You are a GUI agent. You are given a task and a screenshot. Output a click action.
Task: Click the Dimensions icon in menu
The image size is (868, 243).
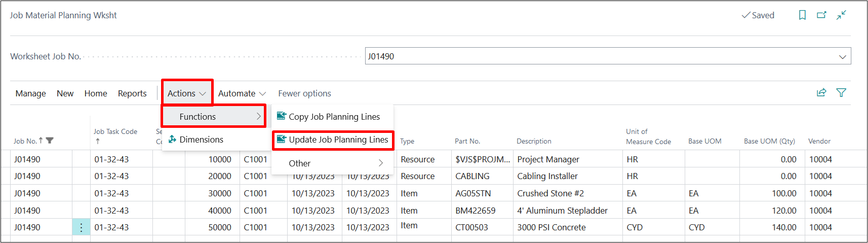pyautogui.click(x=173, y=140)
